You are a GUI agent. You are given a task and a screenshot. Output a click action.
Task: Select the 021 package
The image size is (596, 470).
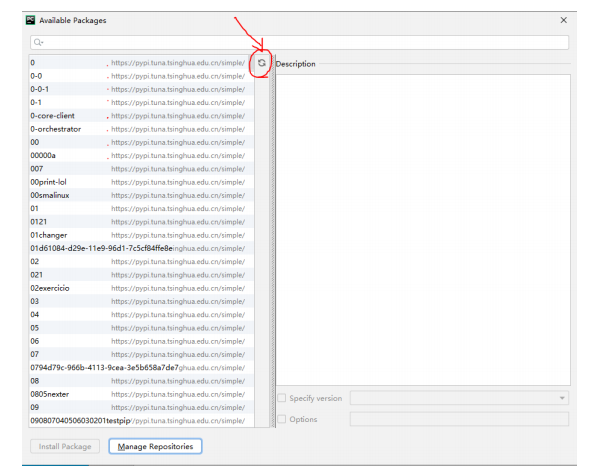(x=141, y=275)
